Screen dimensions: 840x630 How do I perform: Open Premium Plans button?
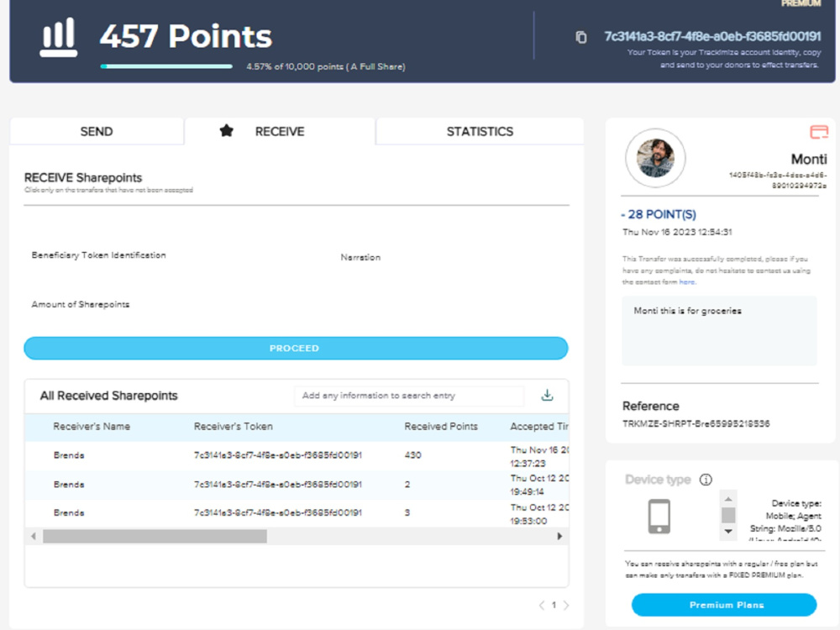point(724,605)
